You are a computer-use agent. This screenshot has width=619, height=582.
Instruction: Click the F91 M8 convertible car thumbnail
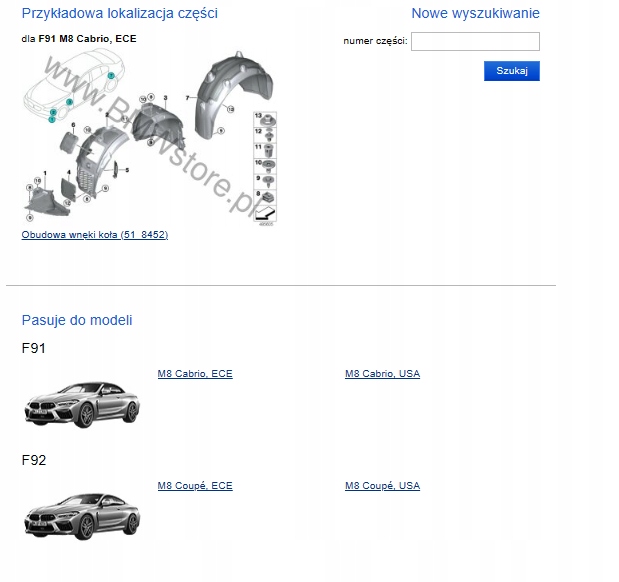(82, 405)
